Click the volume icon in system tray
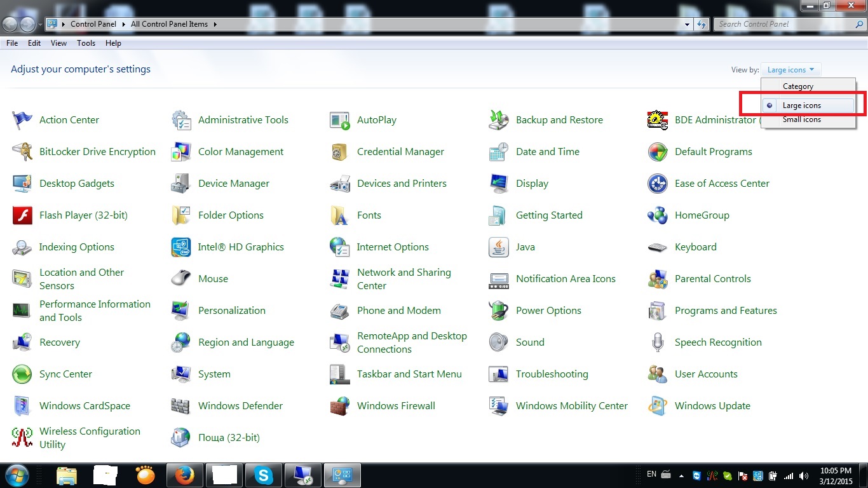Viewport: 868px width, 488px height. 804,475
